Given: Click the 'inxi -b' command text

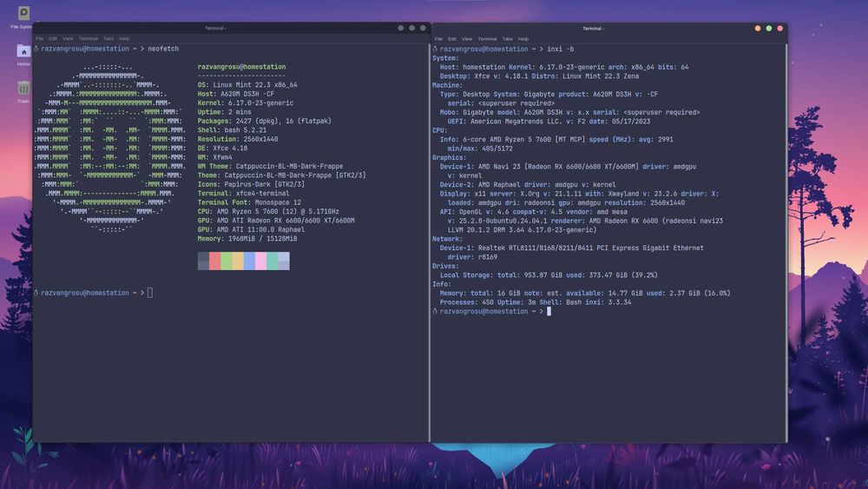Looking at the screenshot, I should (x=560, y=49).
